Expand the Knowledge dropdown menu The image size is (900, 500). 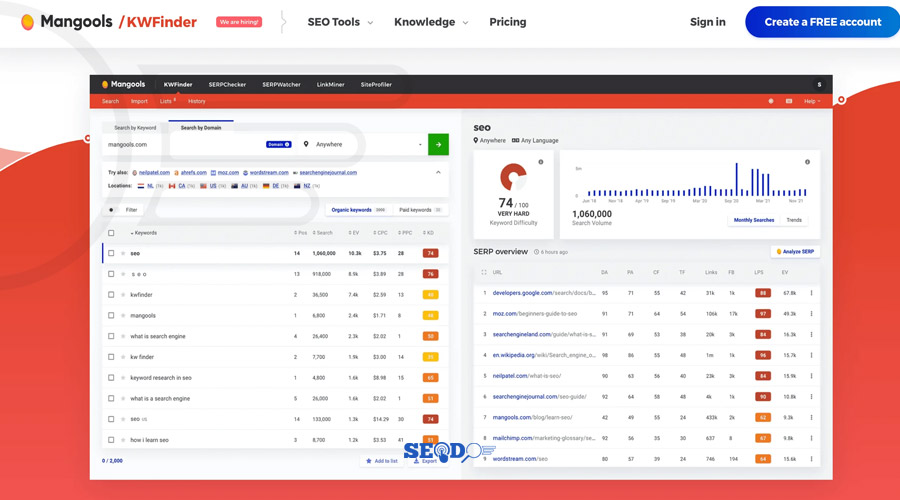click(x=430, y=22)
